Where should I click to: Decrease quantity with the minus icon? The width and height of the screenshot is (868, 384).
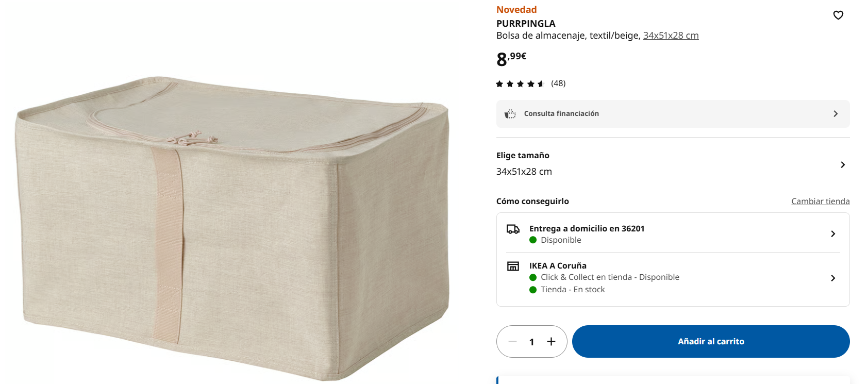(x=512, y=341)
